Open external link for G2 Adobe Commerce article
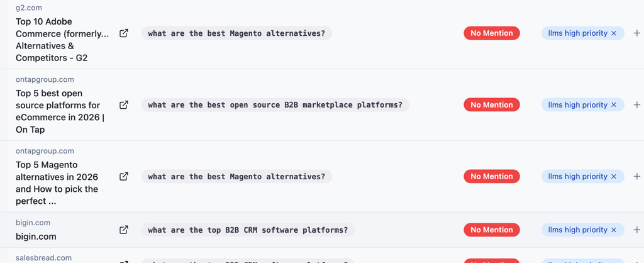 pyautogui.click(x=124, y=33)
